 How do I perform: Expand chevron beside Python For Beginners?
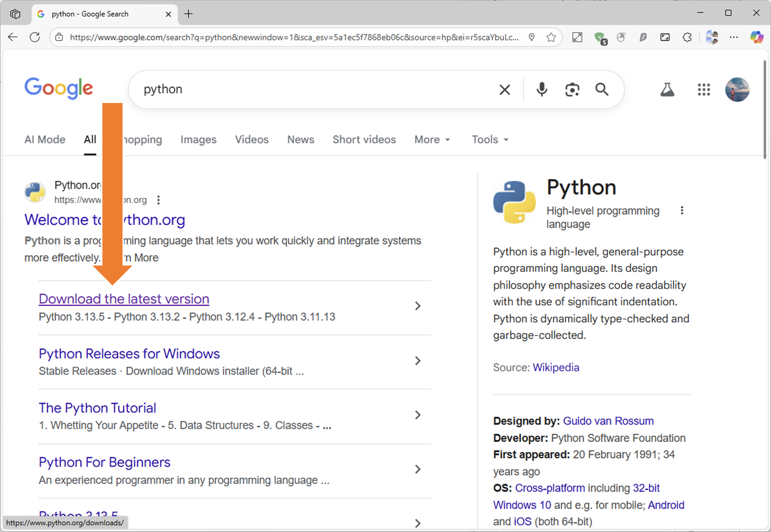point(418,469)
